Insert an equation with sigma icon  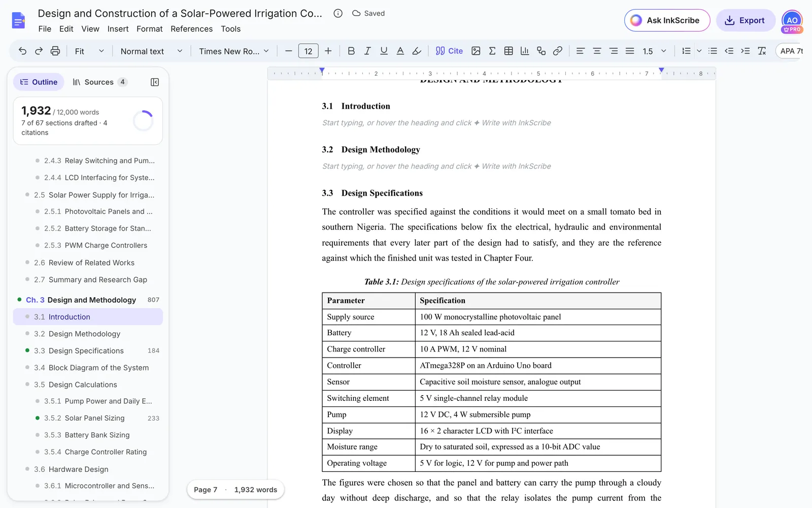pos(492,51)
